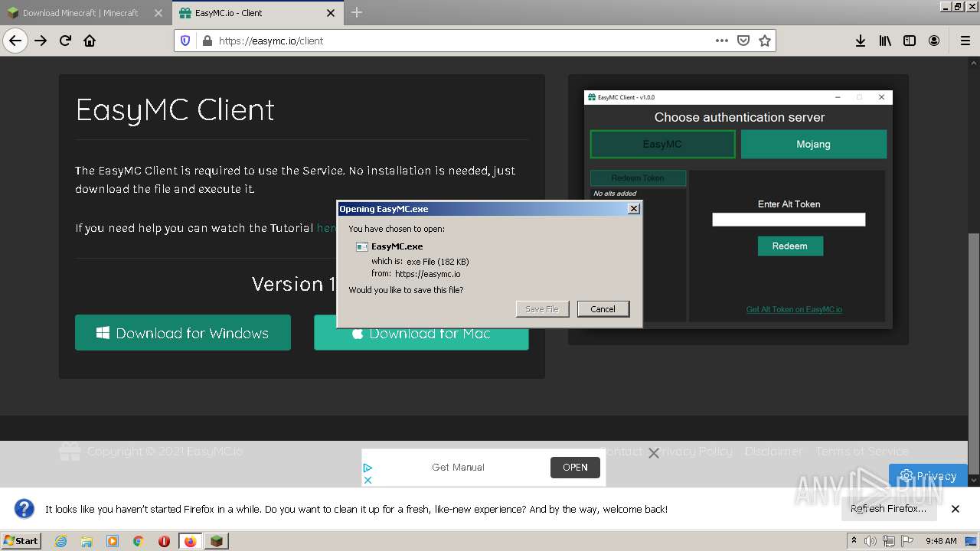Open a new tab with plus button

(x=357, y=12)
